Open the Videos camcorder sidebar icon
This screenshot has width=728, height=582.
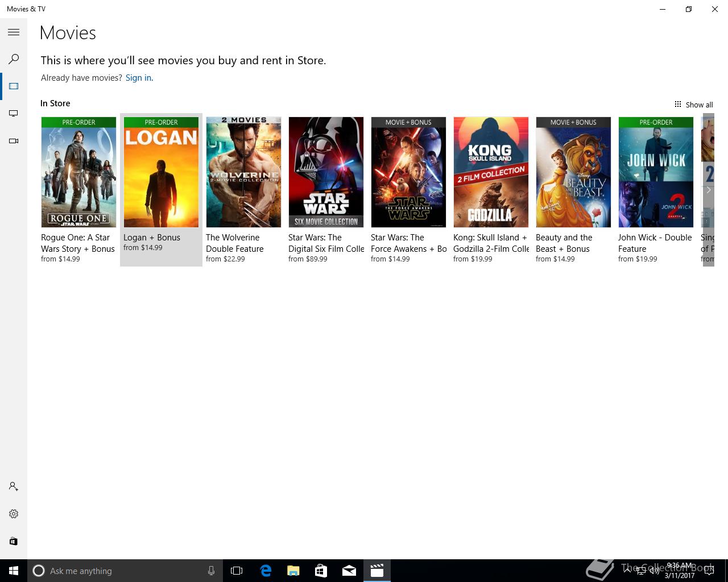[14, 141]
